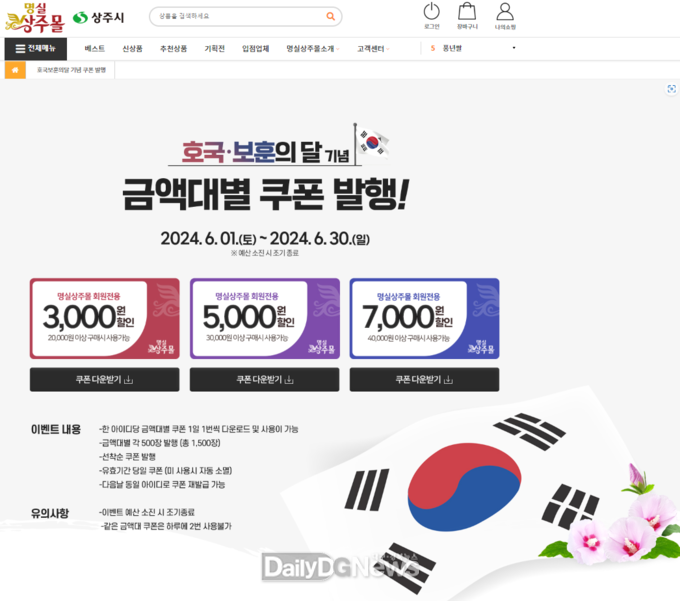Click the product search input field
Screen dimensions: 680x601
pyautogui.click(x=239, y=16)
